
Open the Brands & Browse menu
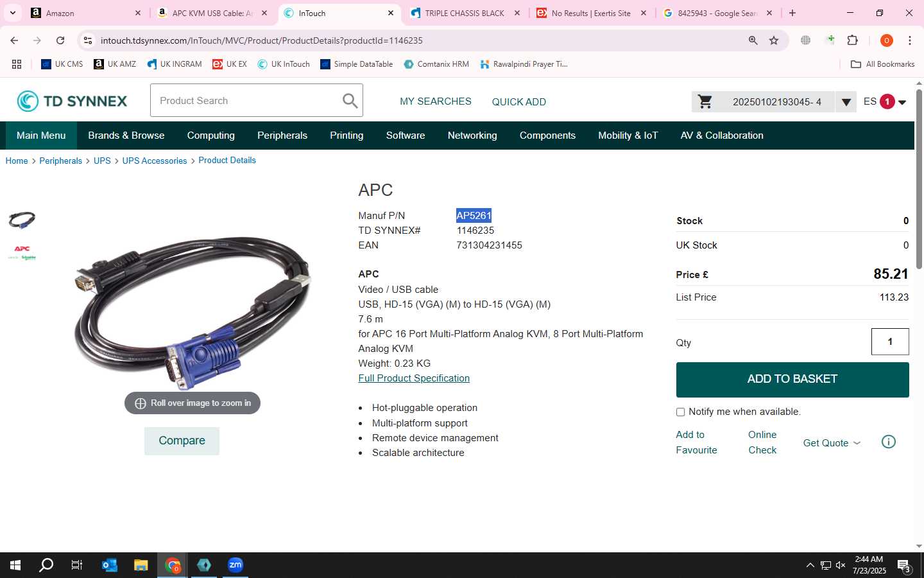click(x=126, y=136)
